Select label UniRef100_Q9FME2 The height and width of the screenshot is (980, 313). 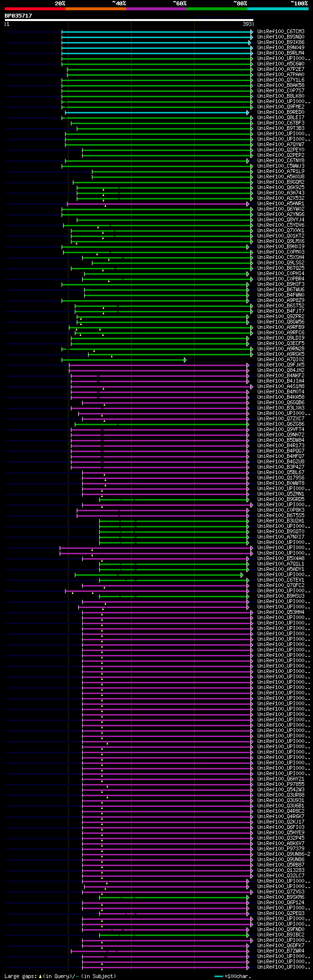pos(281,107)
